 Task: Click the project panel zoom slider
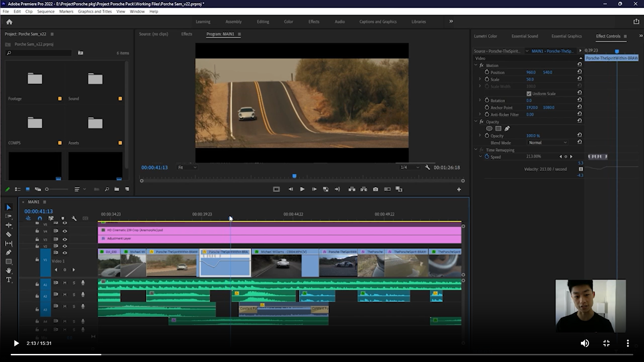pos(47,189)
